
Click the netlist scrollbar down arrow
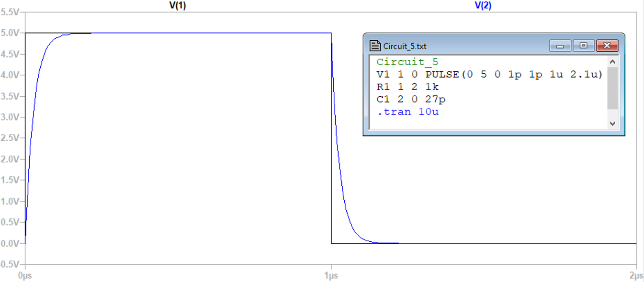click(612, 124)
